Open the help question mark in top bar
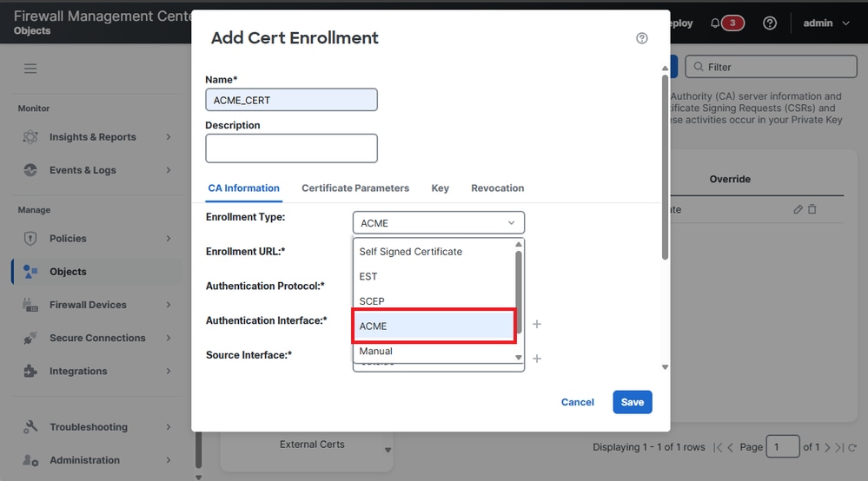Screen dimensions: 868x481 tap(769, 23)
